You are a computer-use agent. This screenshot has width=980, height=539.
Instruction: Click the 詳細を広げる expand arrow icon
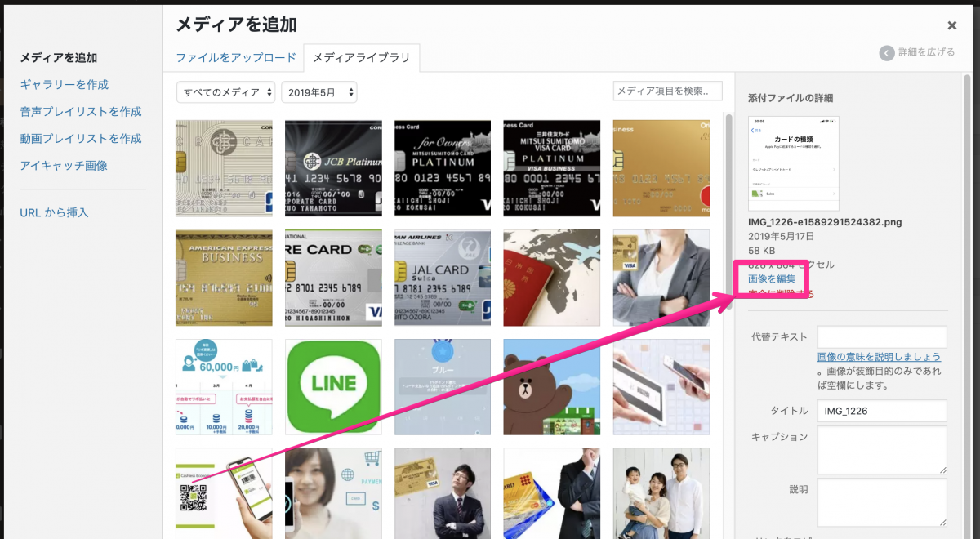coord(887,52)
